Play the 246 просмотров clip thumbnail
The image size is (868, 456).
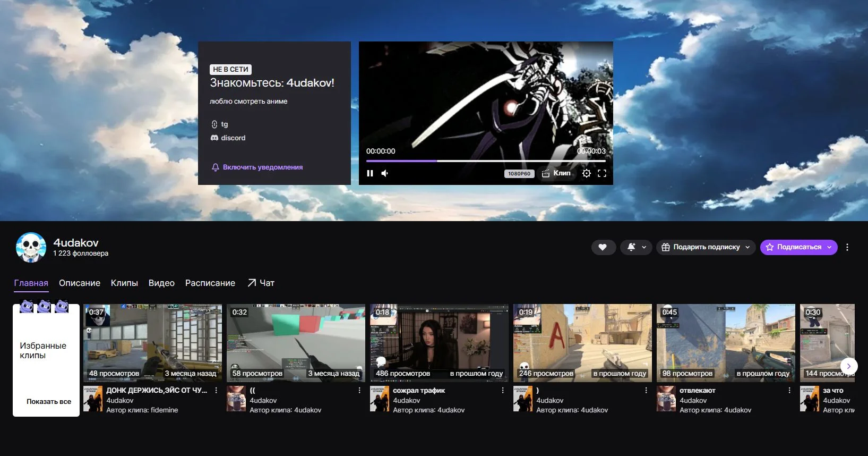(583, 343)
